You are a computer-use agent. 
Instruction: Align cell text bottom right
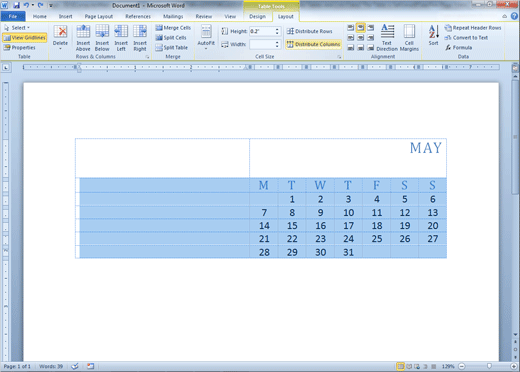[370, 48]
